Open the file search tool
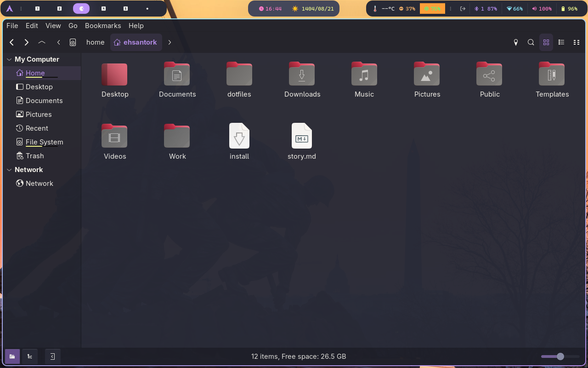588x368 pixels. 531,42
